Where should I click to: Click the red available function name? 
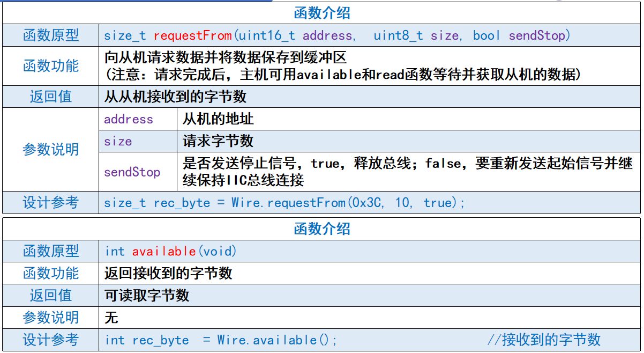pyautogui.click(x=164, y=251)
